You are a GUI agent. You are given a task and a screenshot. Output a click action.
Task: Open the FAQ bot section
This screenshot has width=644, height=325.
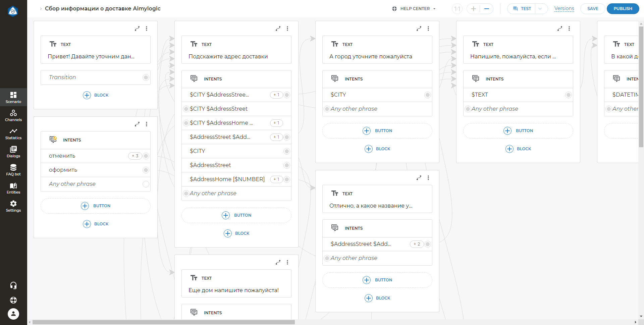pos(13,170)
